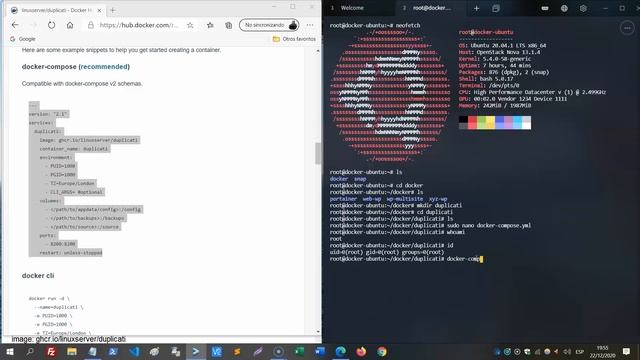
Task: Open Sublime Text from taskbar
Action: pos(237,351)
